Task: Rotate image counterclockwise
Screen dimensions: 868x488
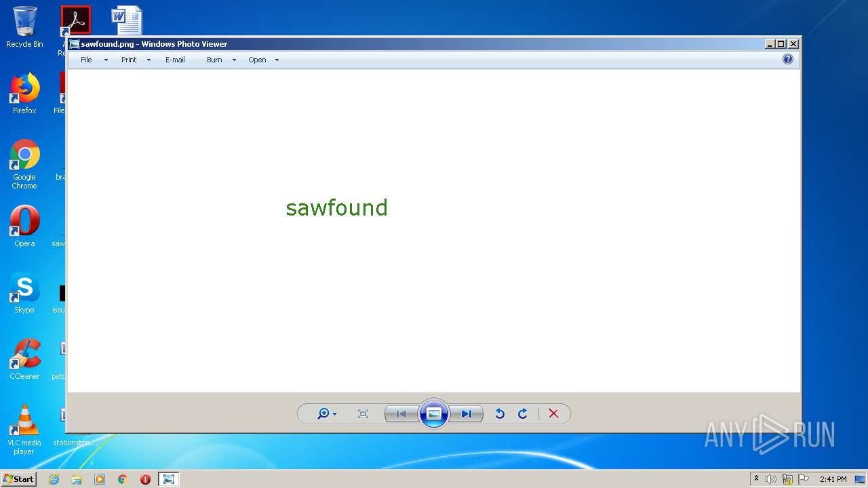Action: click(500, 413)
